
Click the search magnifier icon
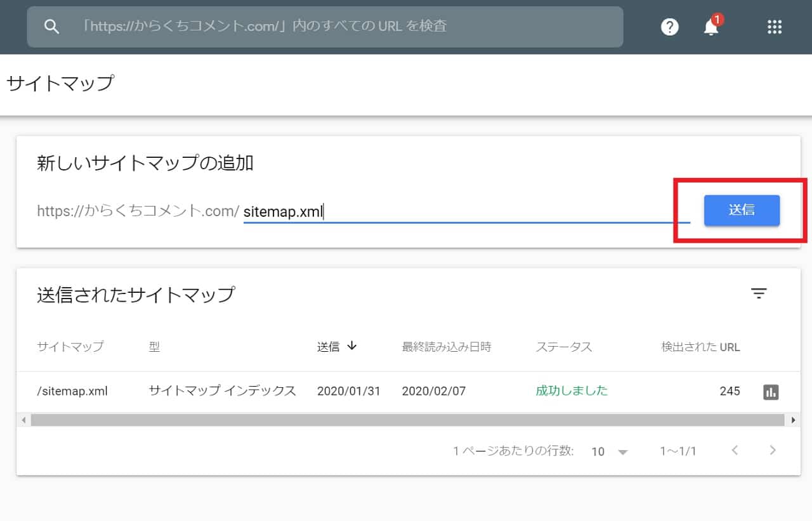point(51,27)
